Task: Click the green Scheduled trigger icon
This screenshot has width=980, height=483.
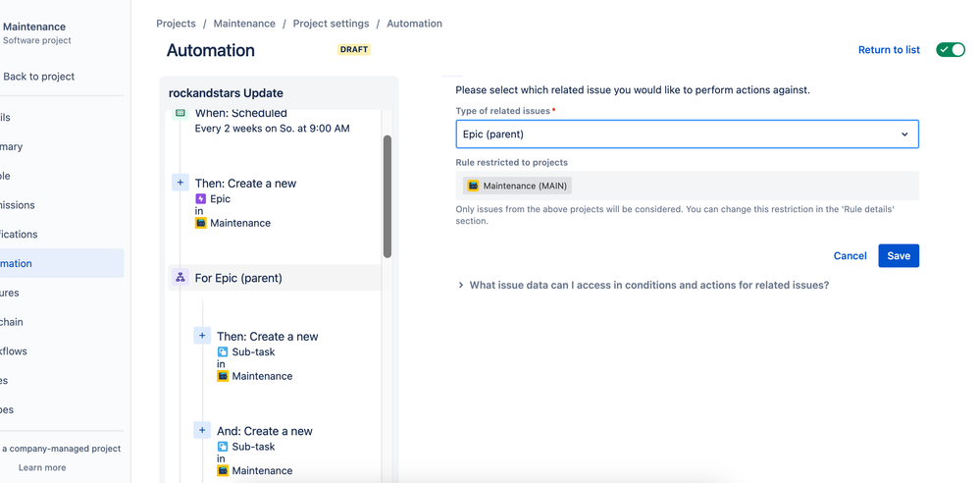Action: click(180, 113)
